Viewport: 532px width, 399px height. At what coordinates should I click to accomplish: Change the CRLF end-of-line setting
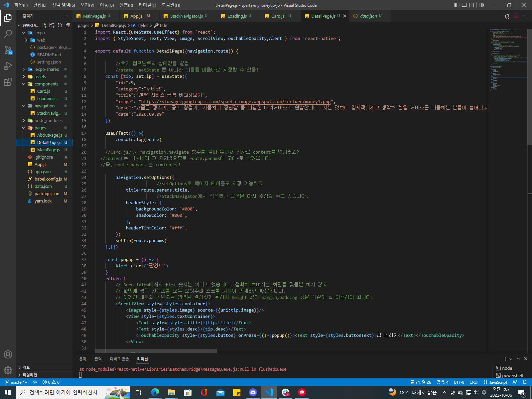coord(474,382)
